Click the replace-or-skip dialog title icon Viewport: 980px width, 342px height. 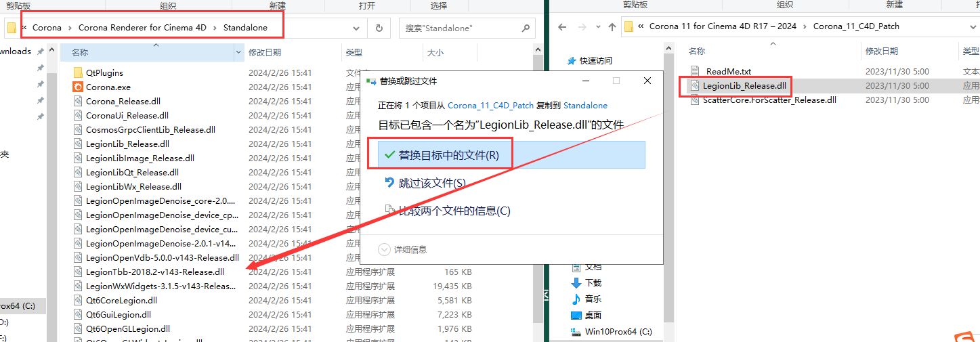pos(370,81)
